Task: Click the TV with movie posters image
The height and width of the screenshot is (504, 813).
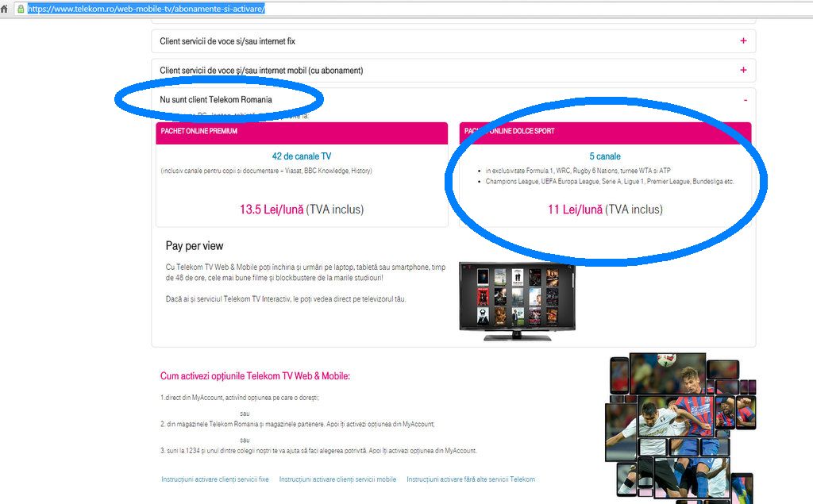Action: coord(518,302)
